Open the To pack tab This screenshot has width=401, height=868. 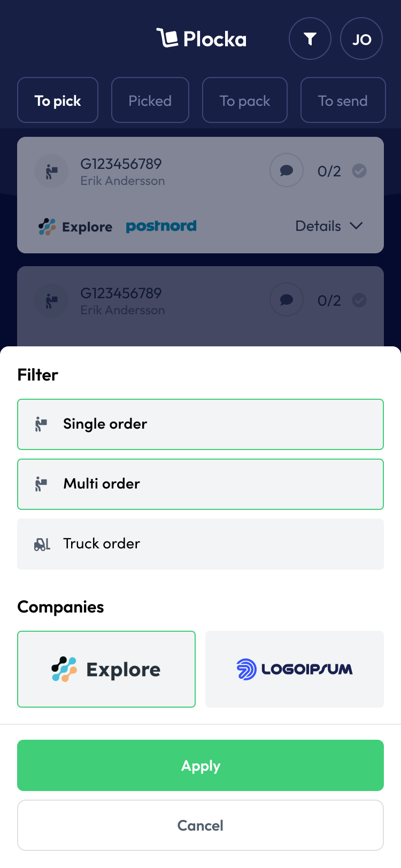pos(245,100)
